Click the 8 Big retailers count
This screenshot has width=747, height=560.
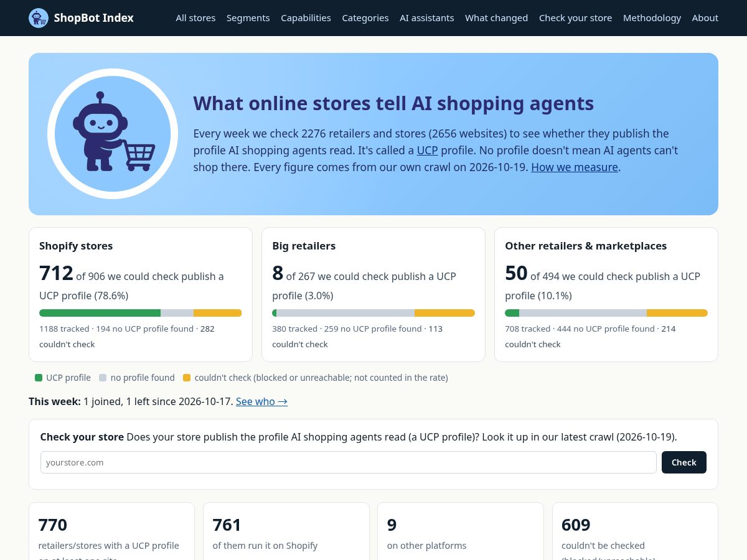pos(278,273)
